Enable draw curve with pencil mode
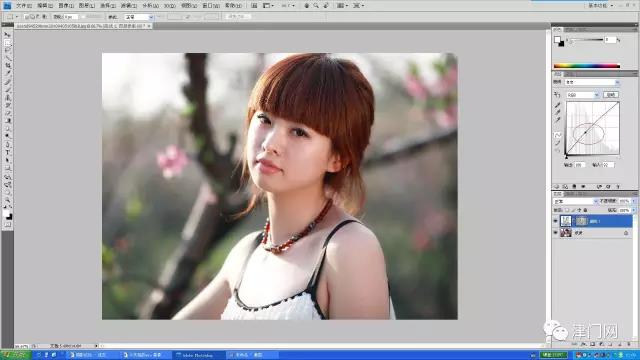640x360 pixels. click(558, 143)
